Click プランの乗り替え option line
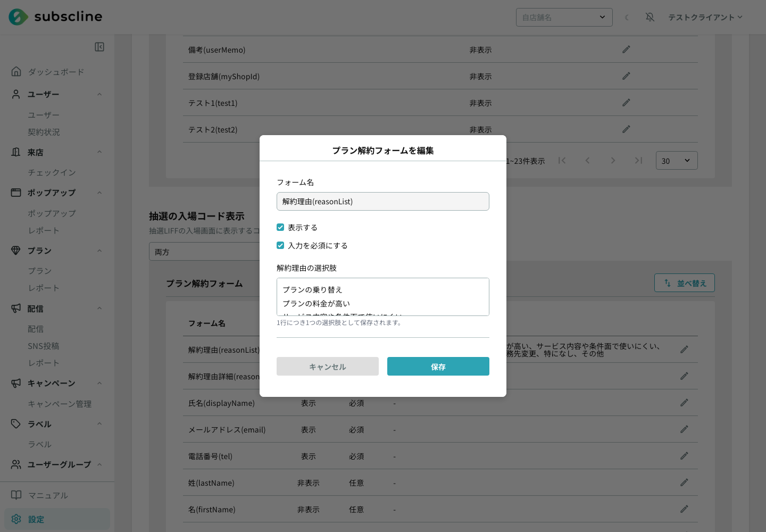Image resolution: width=766 pixels, height=532 pixels. point(312,289)
